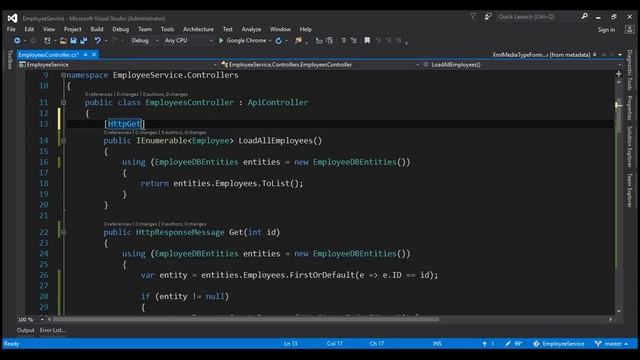Viewport: 640px width, 360px height.
Task: Click the Save All icon
Action: [x=84, y=41]
